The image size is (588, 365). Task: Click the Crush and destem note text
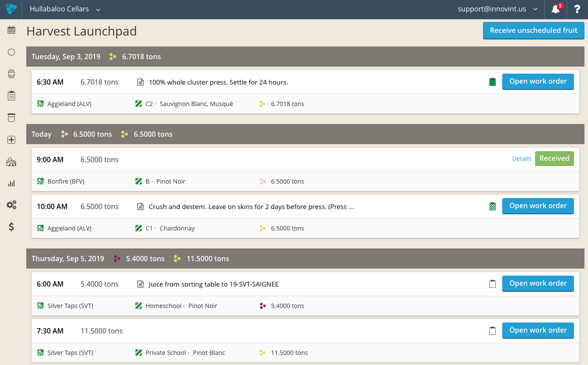[x=251, y=206]
